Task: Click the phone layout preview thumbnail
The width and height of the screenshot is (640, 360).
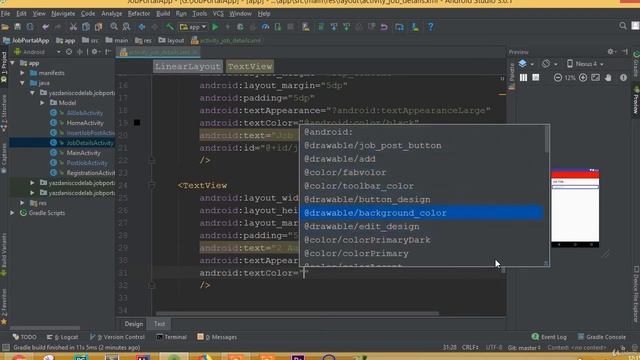Action: click(x=575, y=208)
